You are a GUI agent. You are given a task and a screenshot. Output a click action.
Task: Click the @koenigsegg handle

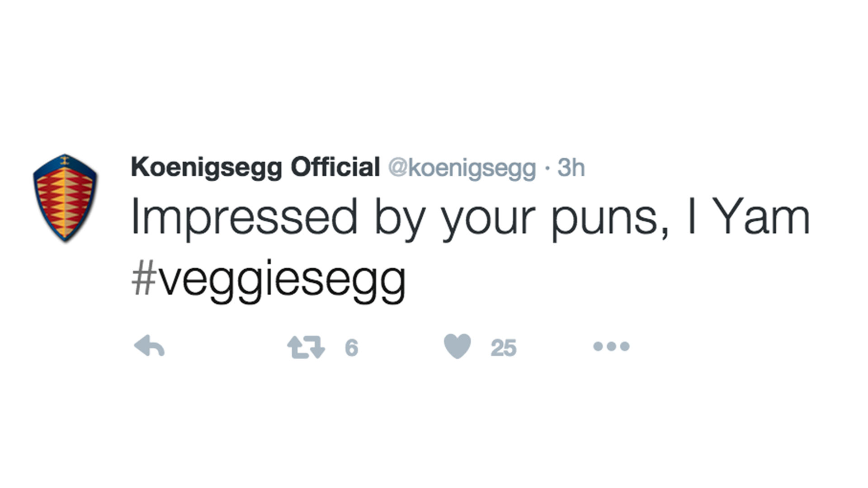462,168
